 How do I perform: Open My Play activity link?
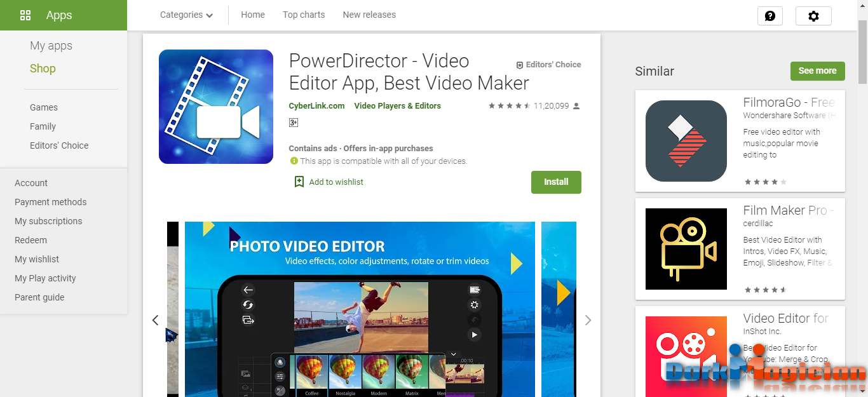pos(45,278)
